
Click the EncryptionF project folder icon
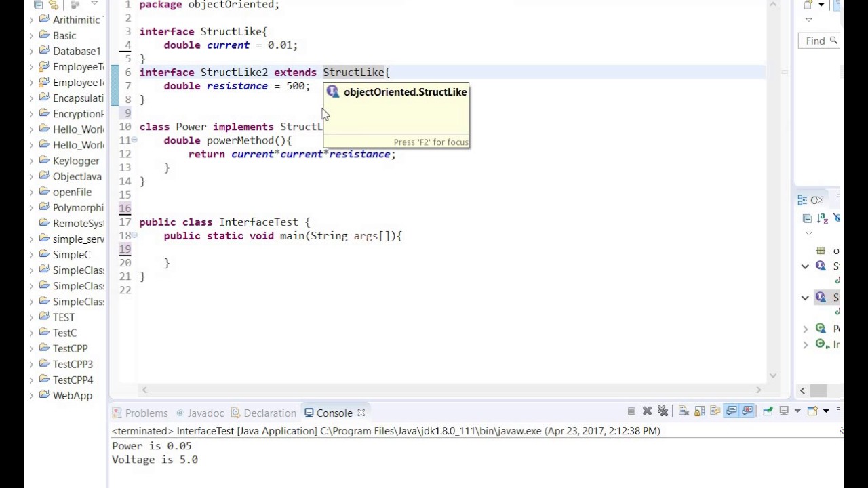point(44,113)
